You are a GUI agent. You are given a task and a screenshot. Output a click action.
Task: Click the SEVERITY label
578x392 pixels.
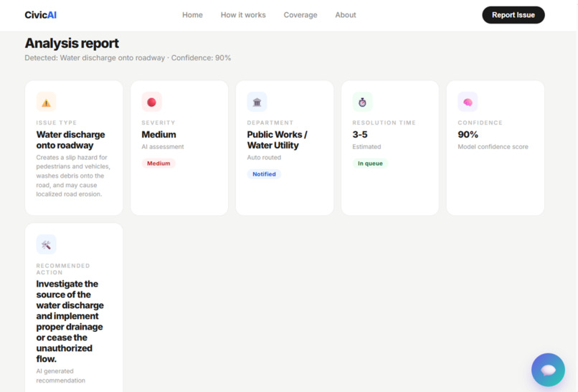158,123
